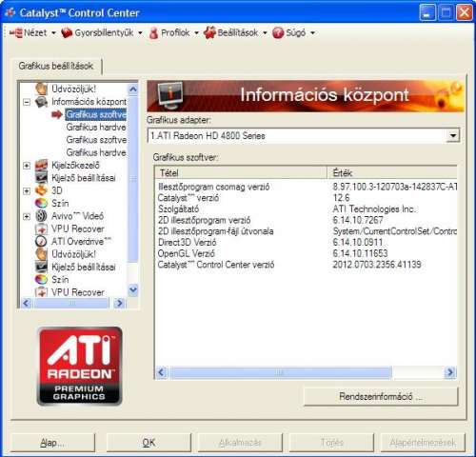Click the first VPU Recover icon

41,228
